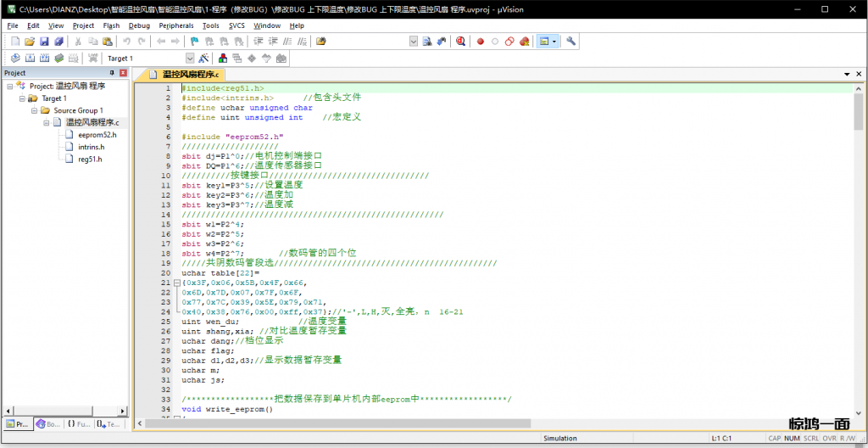Toggle bookmark with the flag icon
The height and width of the screenshot is (448, 868).
click(194, 41)
